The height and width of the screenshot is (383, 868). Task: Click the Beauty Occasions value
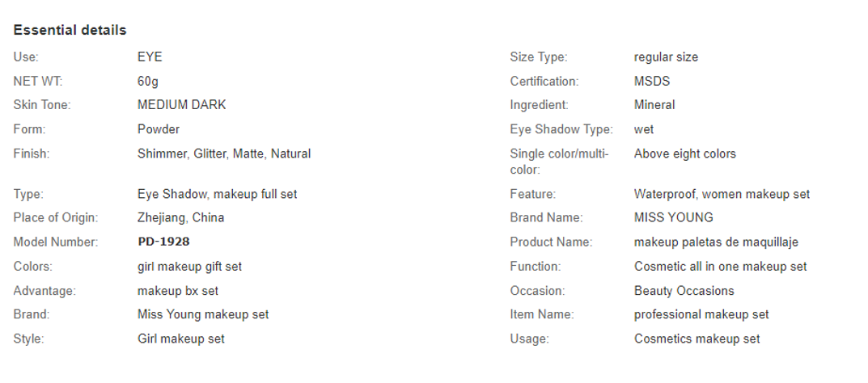click(684, 291)
